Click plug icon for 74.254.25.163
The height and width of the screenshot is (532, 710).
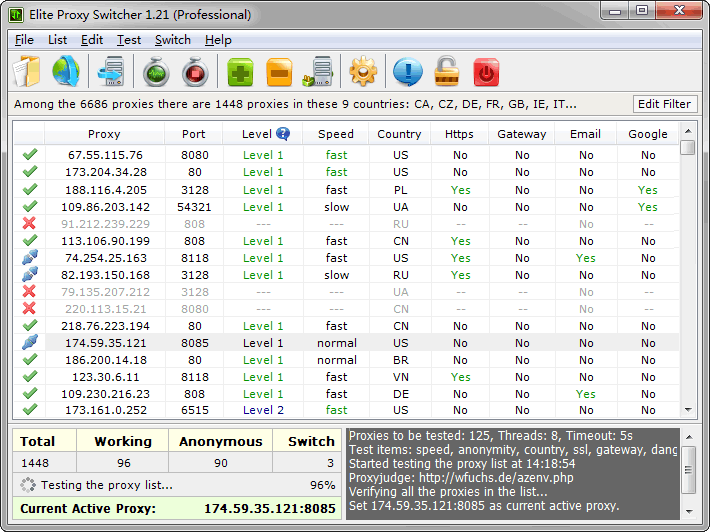(x=30, y=257)
